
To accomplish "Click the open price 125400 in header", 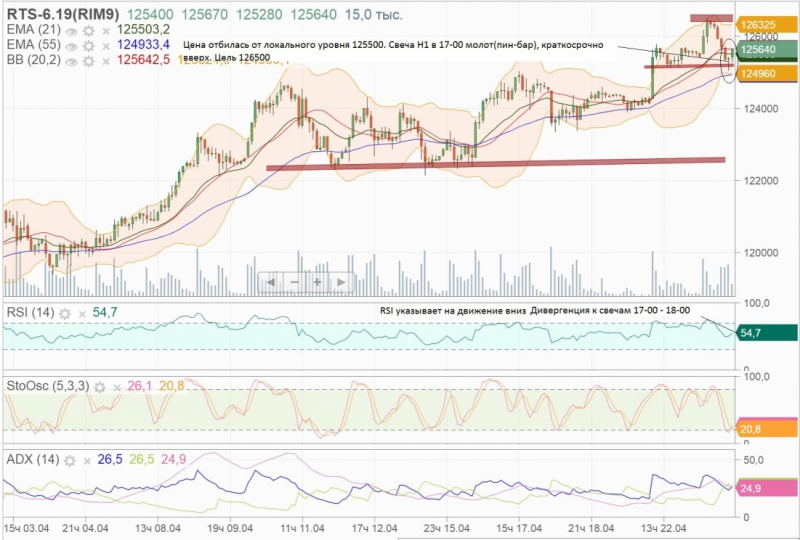I will [150, 15].
